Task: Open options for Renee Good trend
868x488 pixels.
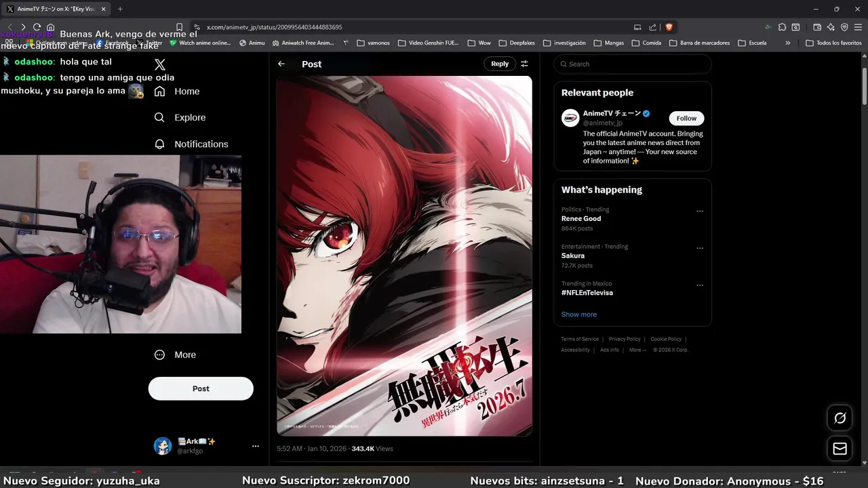Action: coord(700,211)
